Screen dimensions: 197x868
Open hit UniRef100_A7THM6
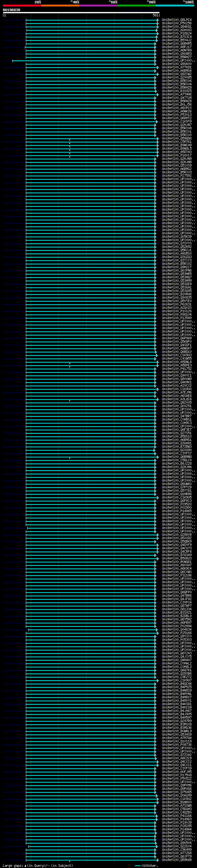click(177, 94)
